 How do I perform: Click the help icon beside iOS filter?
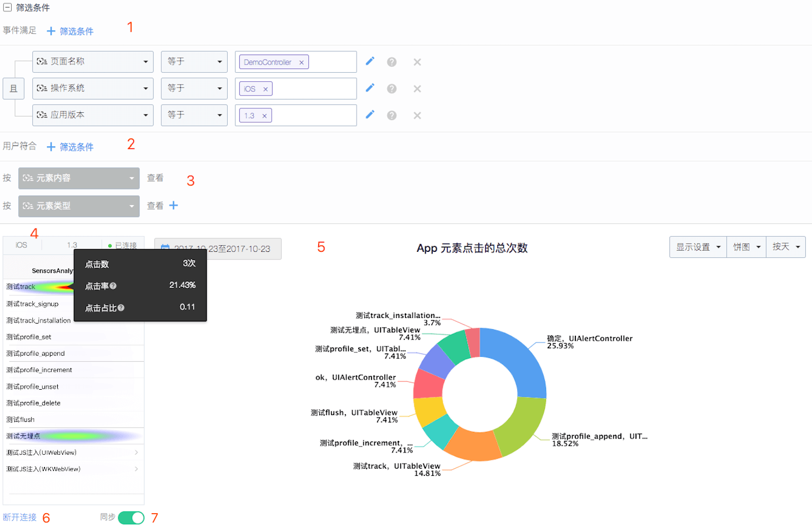tap(392, 89)
